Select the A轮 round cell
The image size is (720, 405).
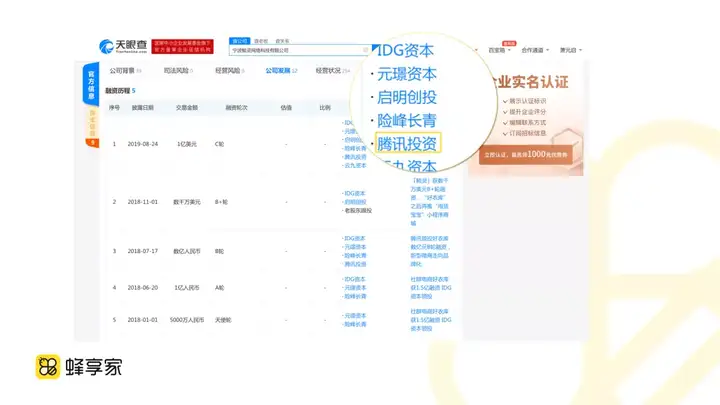coord(219,288)
